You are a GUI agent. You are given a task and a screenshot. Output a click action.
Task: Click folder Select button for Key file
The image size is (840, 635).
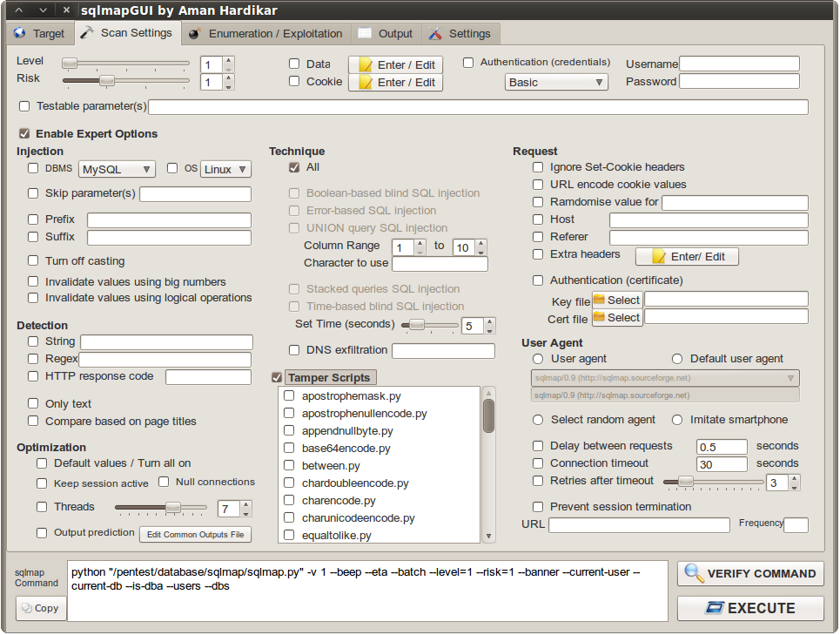pos(616,301)
